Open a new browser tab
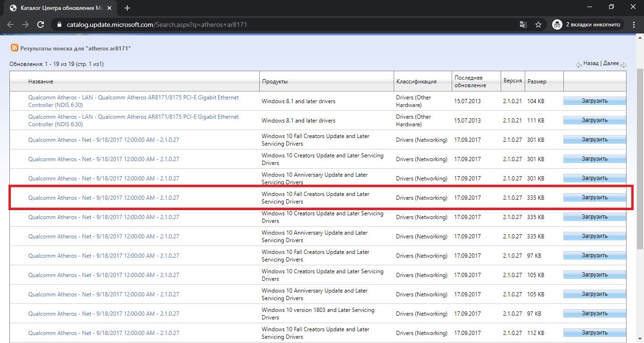The width and height of the screenshot is (644, 343). click(127, 8)
